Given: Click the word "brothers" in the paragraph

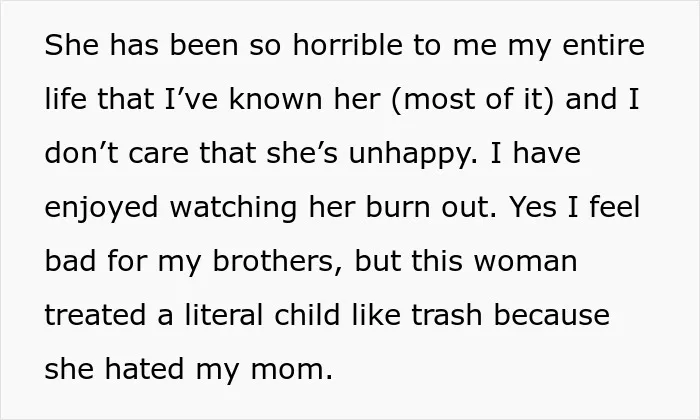Looking at the screenshot, I should 272,261.
